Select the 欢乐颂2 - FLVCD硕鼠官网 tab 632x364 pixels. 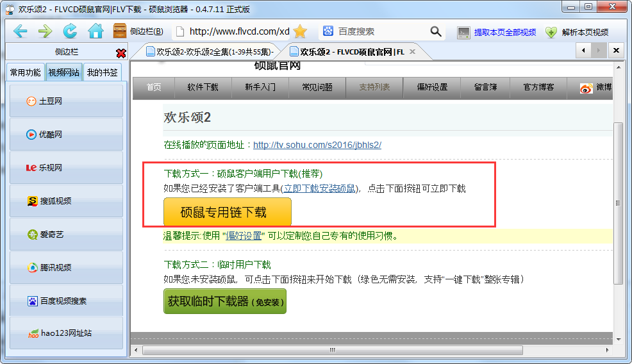click(351, 52)
